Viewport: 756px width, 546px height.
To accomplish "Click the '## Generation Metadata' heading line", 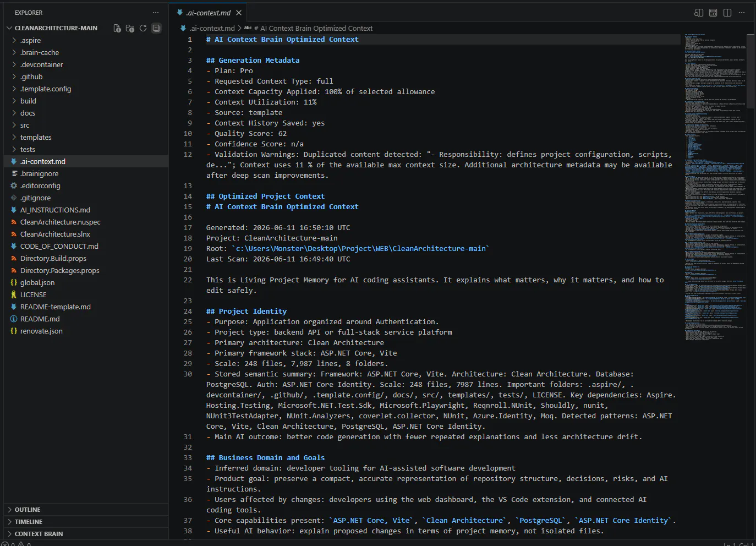I will pos(253,61).
